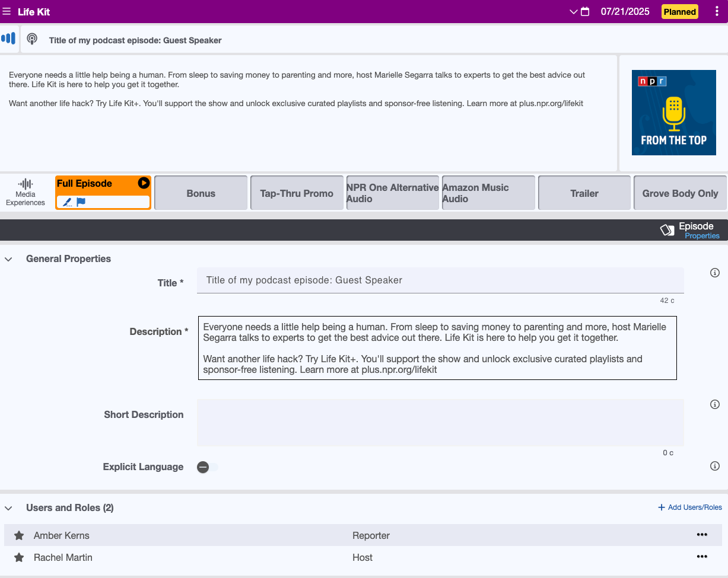
Task: Select the Amazon Music Audio tab
Action: pyautogui.click(x=488, y=193)
